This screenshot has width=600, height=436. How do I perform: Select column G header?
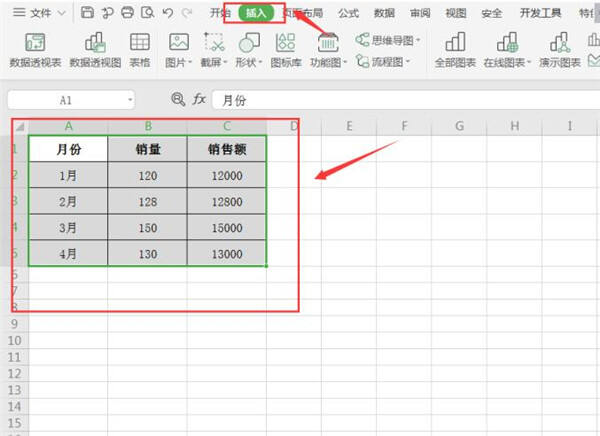pos(459,126)
